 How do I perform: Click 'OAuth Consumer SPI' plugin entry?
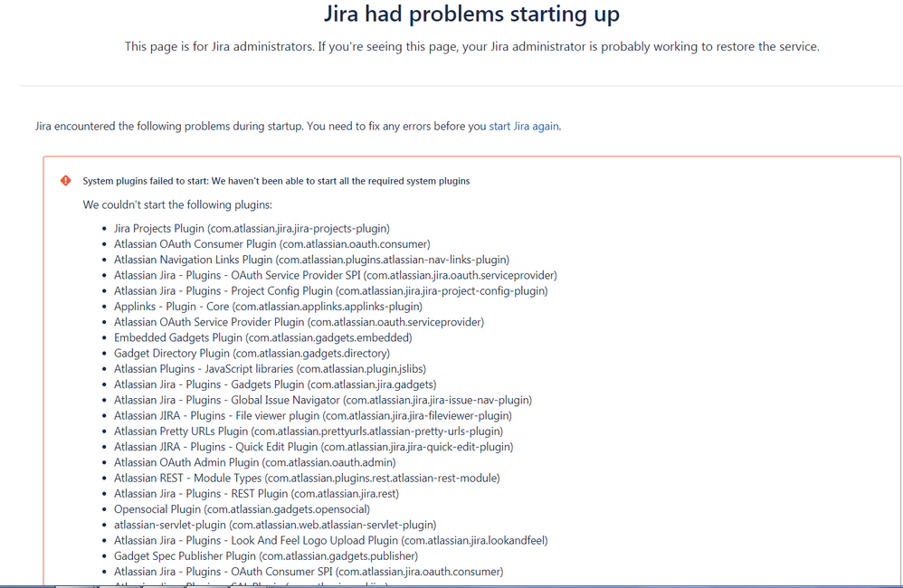click(309, 571)
